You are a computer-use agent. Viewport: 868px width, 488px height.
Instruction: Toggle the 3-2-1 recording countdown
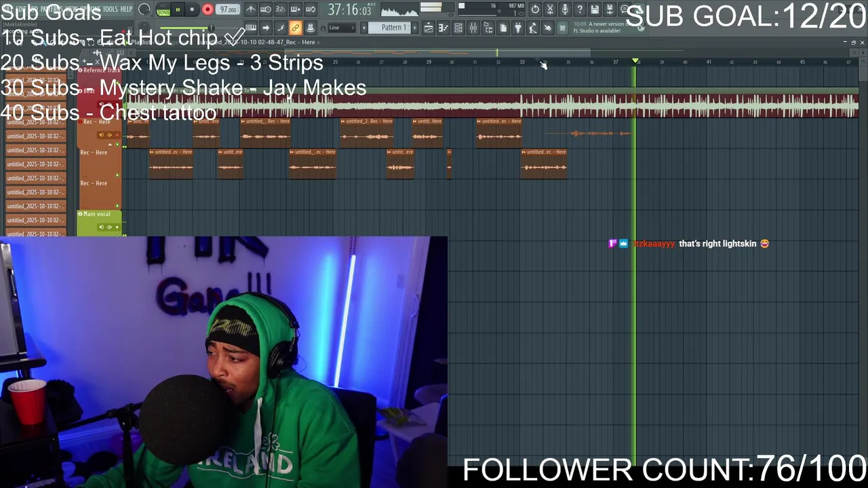pos(281,10)
